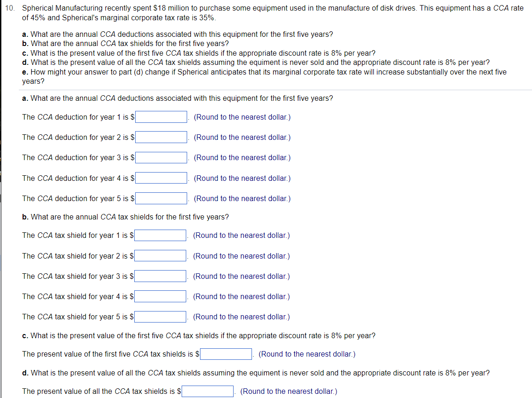Click the part c question heading
This screenshot has height=398, width=532.
click(x=199, y=335)
